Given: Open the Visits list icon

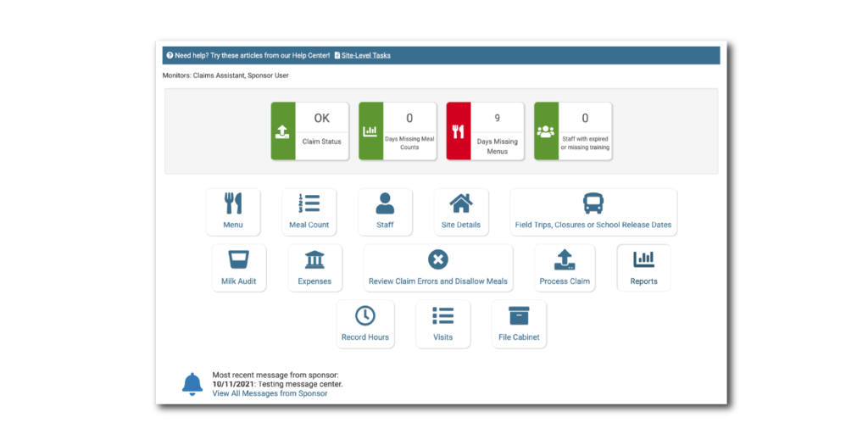Looking at the screenshot, I should coord(442,315).
